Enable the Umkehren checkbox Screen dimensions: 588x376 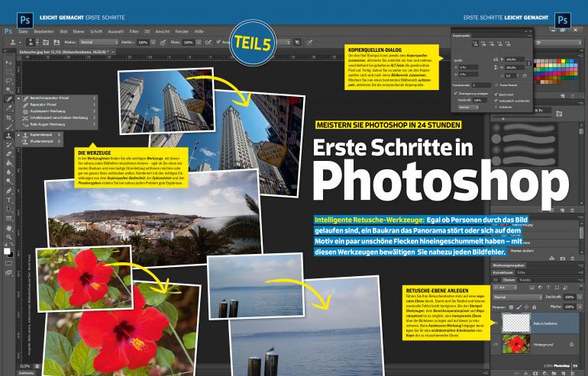[x=496, y=107]
